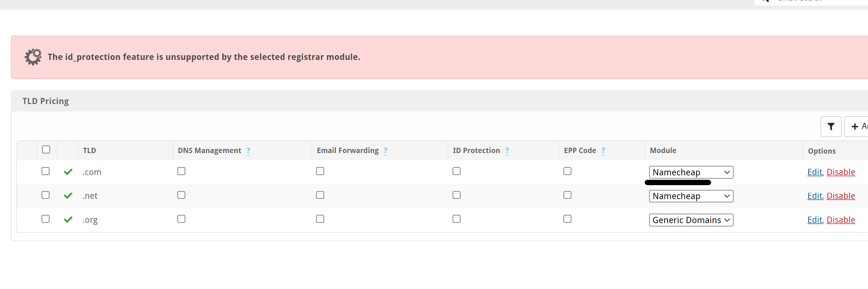The width and height of the screenshot is (868, 289).
Task: Open the Namecheap module dropdown for .net
Action: point(691,196)
